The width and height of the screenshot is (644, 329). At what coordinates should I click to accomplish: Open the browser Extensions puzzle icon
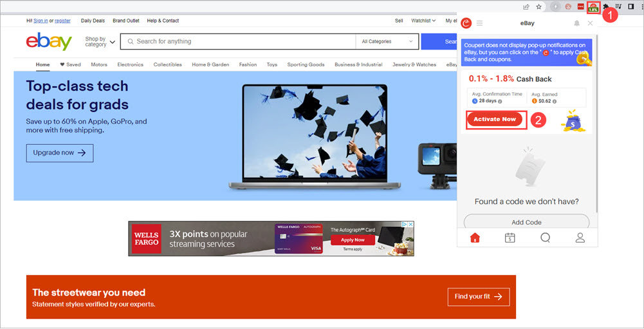[x=606, y=6]
